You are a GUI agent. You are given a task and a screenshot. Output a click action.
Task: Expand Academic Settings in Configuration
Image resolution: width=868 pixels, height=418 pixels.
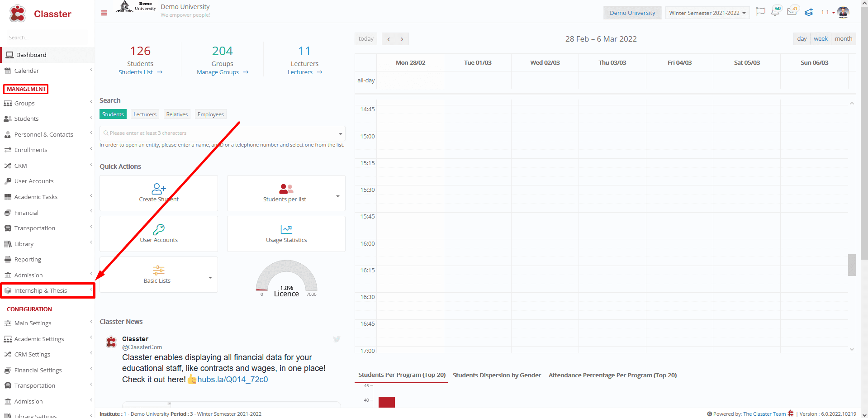(x=47, y=339)
